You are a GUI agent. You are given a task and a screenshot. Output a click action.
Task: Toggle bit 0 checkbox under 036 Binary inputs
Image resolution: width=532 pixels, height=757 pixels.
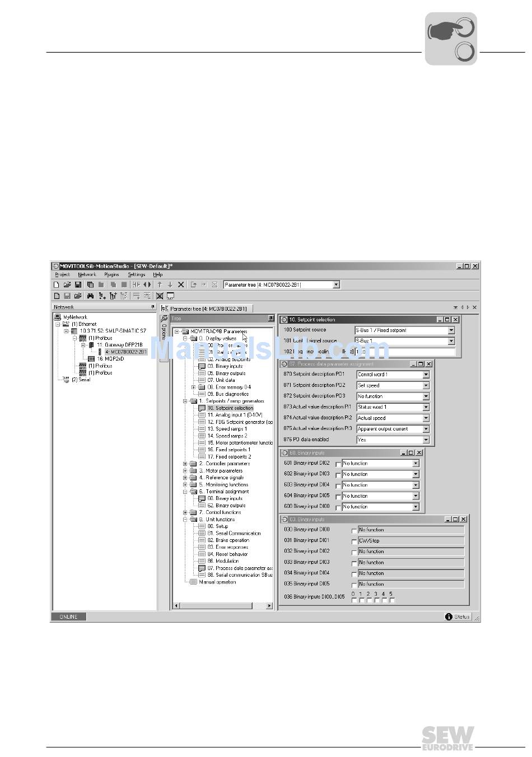(354, 600)
